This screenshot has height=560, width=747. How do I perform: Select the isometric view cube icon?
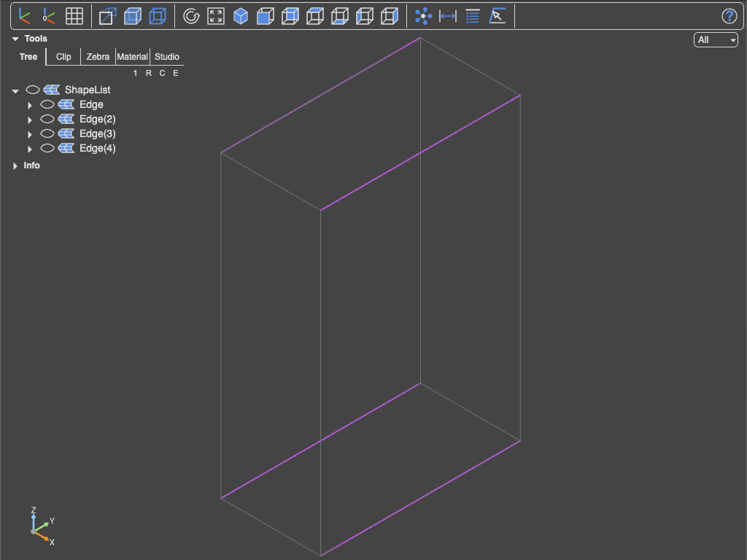point(241,16)
